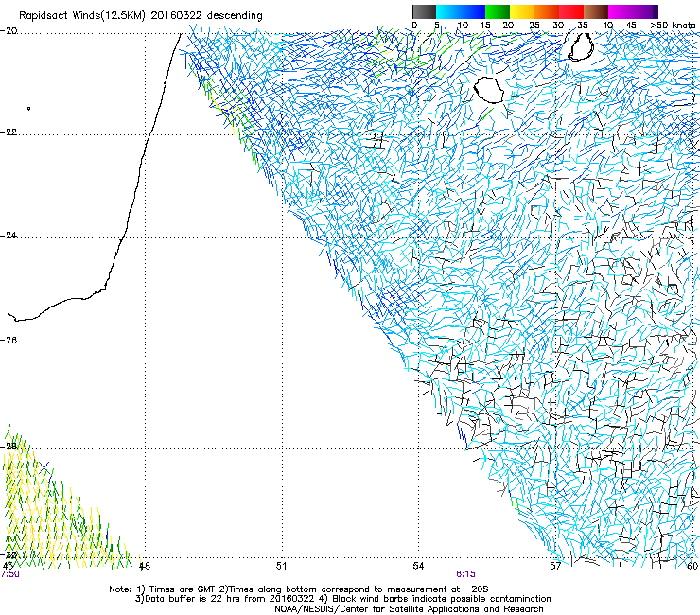Click the '-22' latitude label

pos(9,132)
